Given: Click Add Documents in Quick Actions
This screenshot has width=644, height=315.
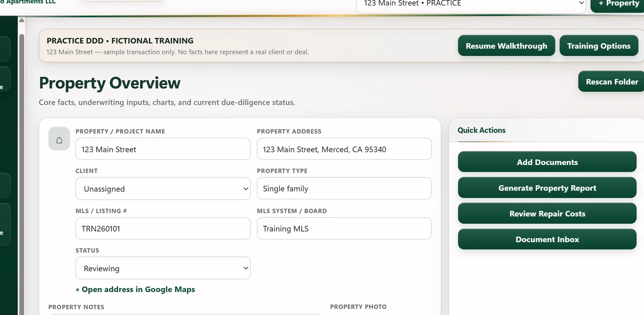Looking at the screenshot, I should 547,162.
